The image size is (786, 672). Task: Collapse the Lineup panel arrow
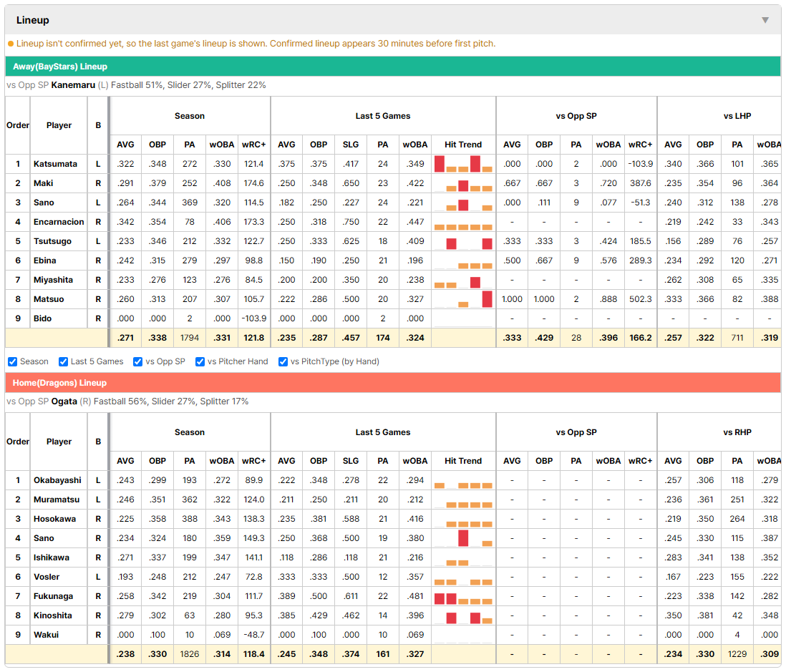765,20
